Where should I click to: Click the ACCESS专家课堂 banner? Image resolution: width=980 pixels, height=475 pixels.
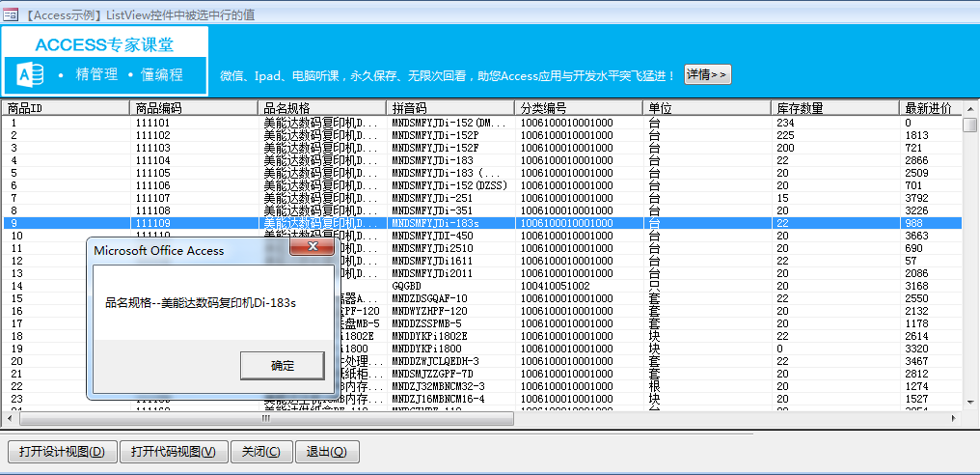(x=104, y=61)
